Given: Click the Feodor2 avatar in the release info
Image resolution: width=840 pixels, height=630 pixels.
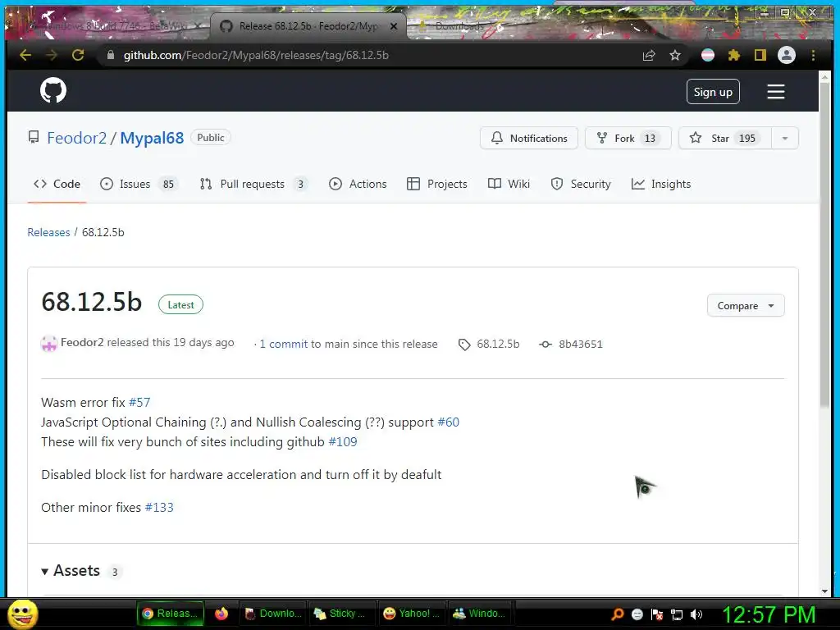Looking at the screenshot, I should coord(48,344).
